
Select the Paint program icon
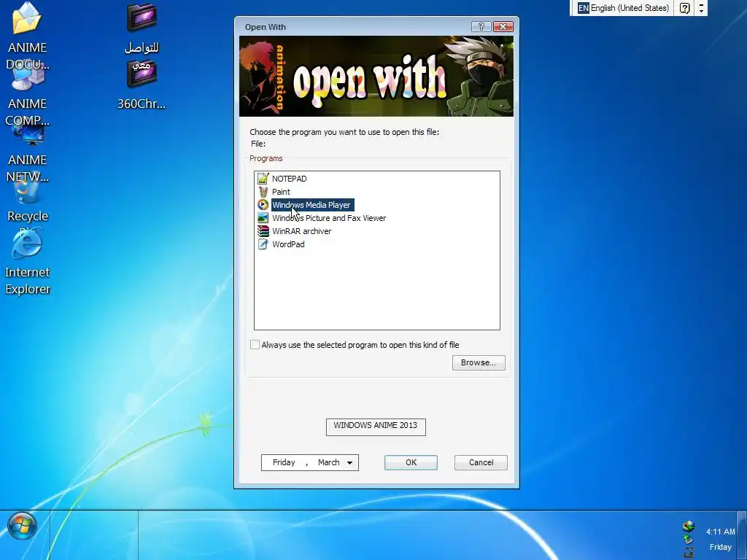pyautogui.click(x=263, y=192)
